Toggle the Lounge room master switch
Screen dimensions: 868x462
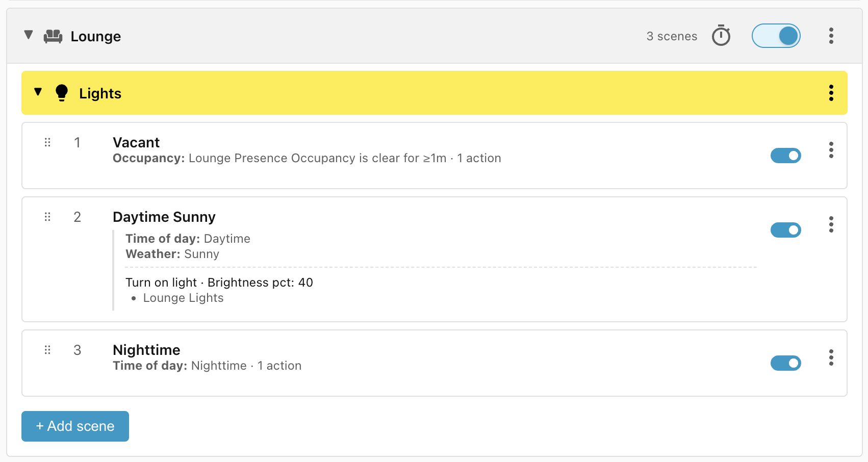(776, 36)
